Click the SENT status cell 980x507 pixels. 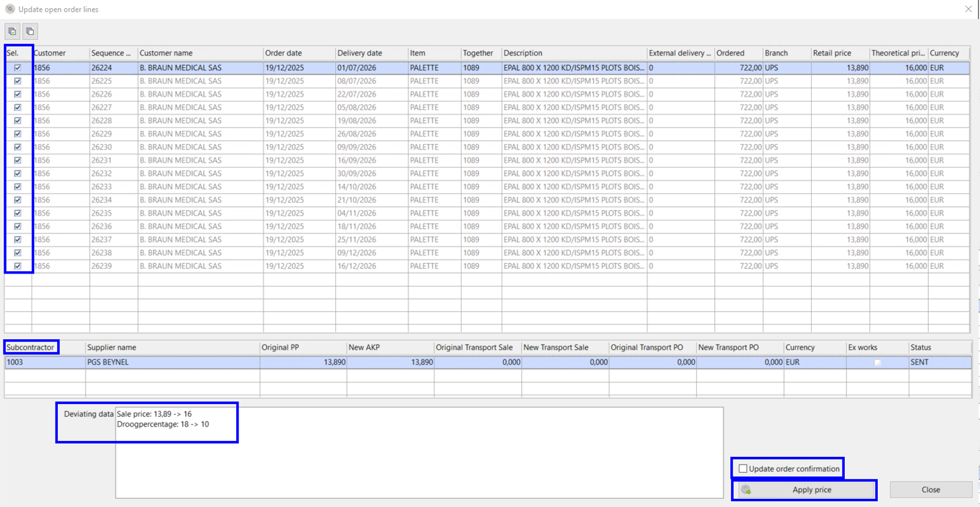click(x=940, y=362)
